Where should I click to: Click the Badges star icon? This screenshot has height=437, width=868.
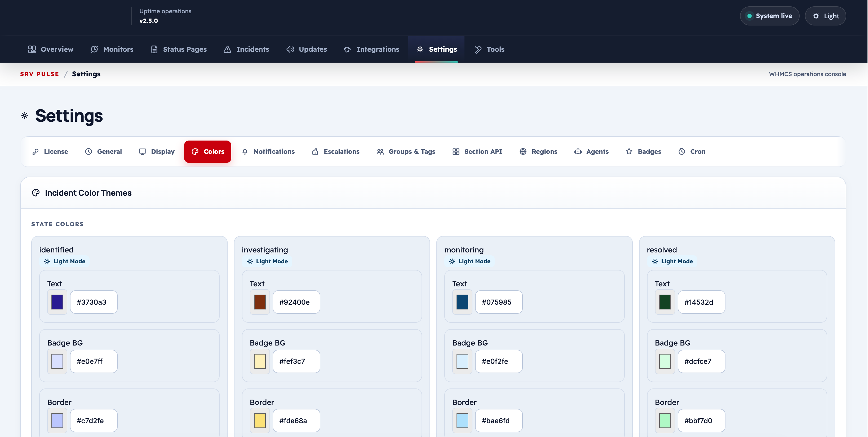[629, 151]
